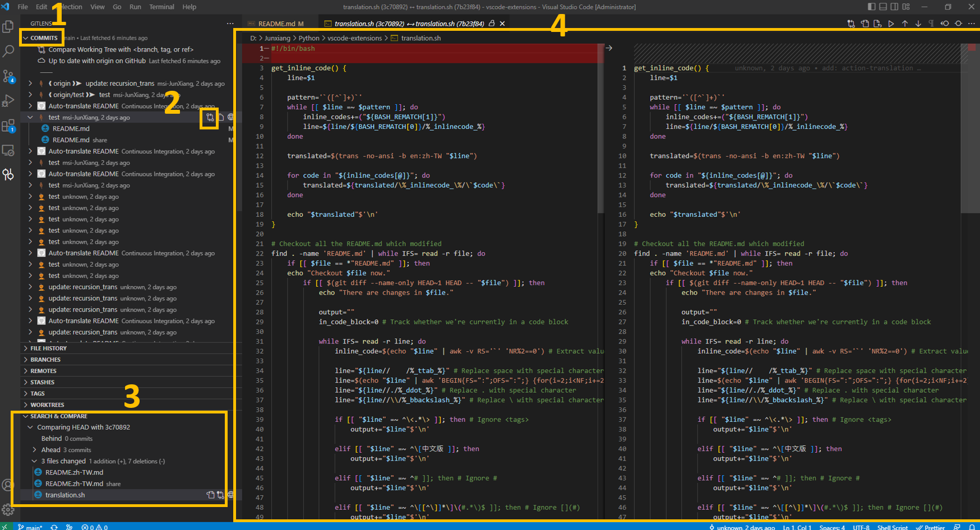The image size is (980, 530).
Task: Open the Help menu
Action: pos(189,7)
